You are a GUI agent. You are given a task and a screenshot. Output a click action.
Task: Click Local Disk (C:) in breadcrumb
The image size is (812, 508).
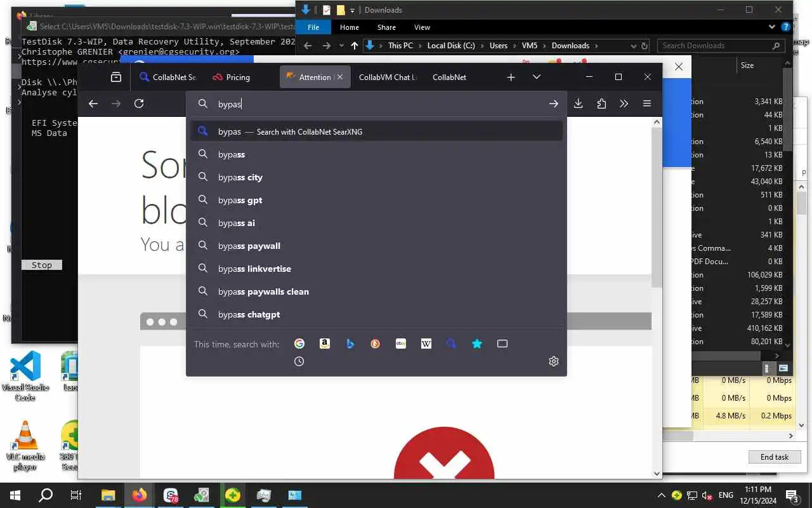click(x=451, y=46)
